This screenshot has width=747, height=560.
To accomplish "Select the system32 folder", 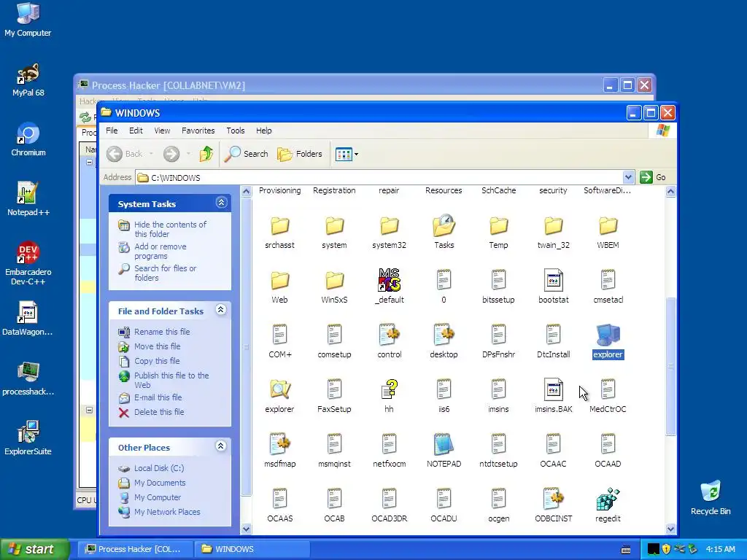I will tap(389, 226).
